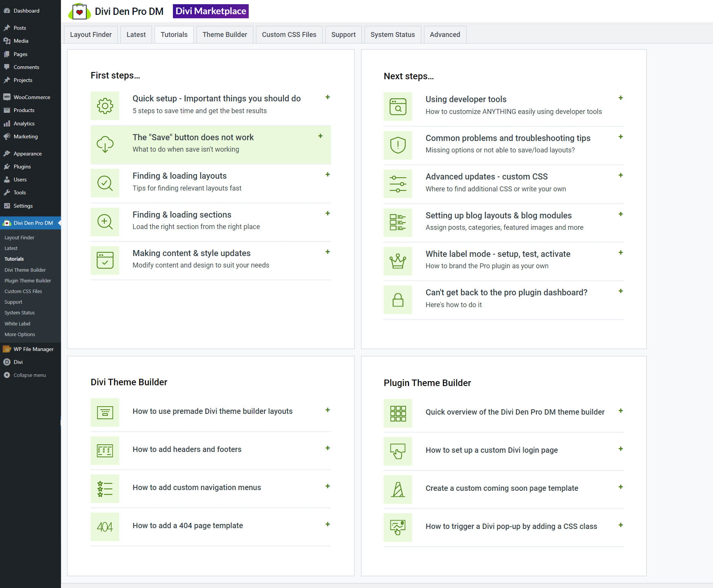Click the gear icon beside Quick setup
The image size is (713, 588).
pos(105,106)
